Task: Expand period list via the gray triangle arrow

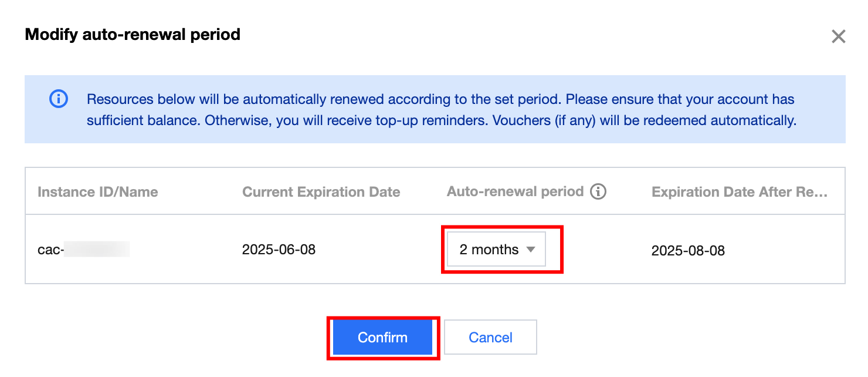Action: coord(531,250)
